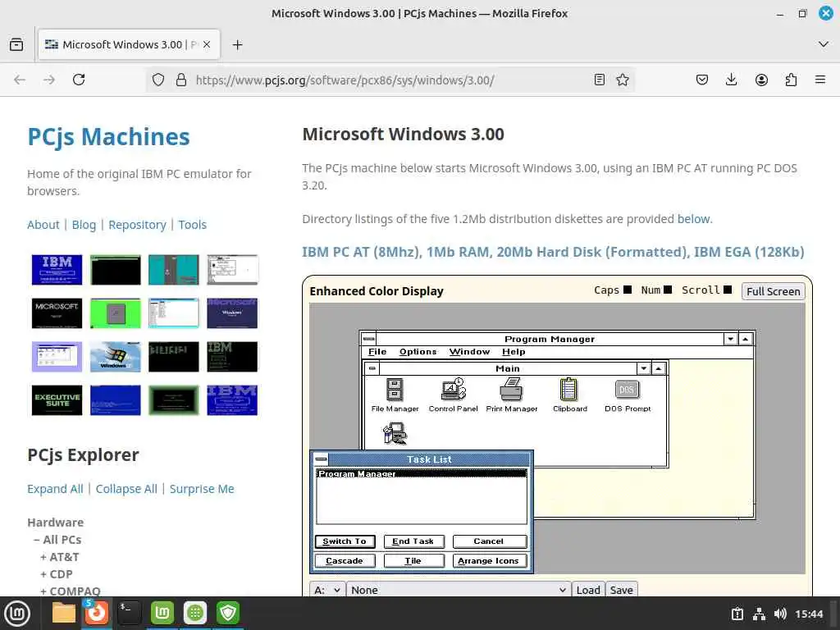840x630 pixels.
Task: Open the Help menu in Program Manager
Action: (514, 352)
